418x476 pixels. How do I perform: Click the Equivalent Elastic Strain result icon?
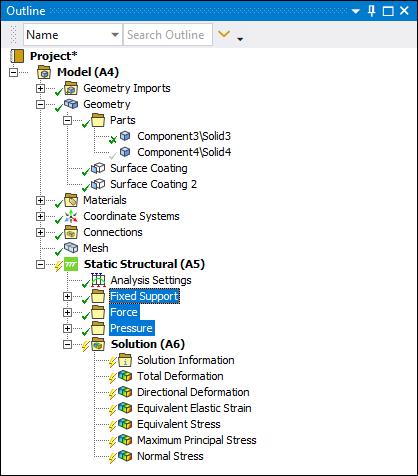(x=125, y=408)
